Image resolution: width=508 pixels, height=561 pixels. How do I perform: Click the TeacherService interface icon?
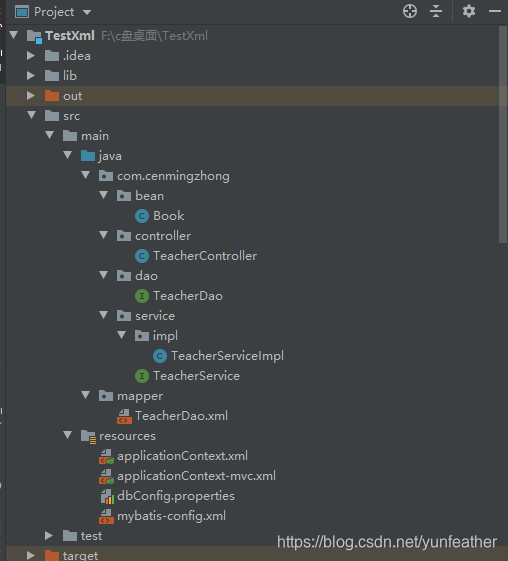click(142, 376)
